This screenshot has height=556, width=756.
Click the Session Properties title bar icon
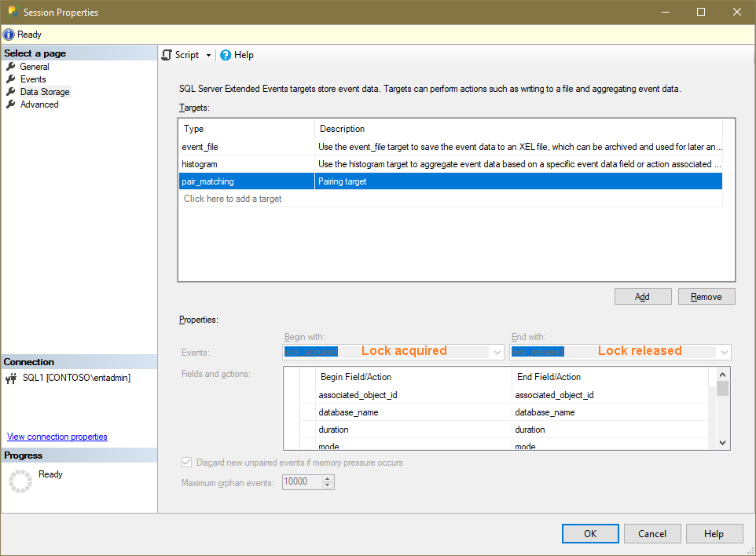click(13, 12)
